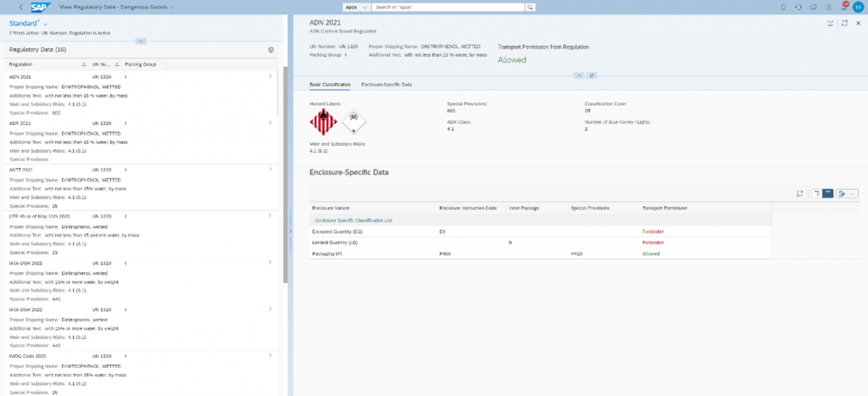The image size is (868, 396).
Task: Maximize the Enclosure-Specific Data table
Action: (x=799, y=193)
